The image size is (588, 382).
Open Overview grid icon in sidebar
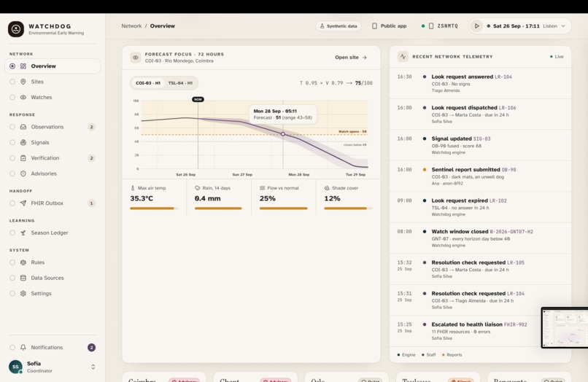(x=23, y=66)
